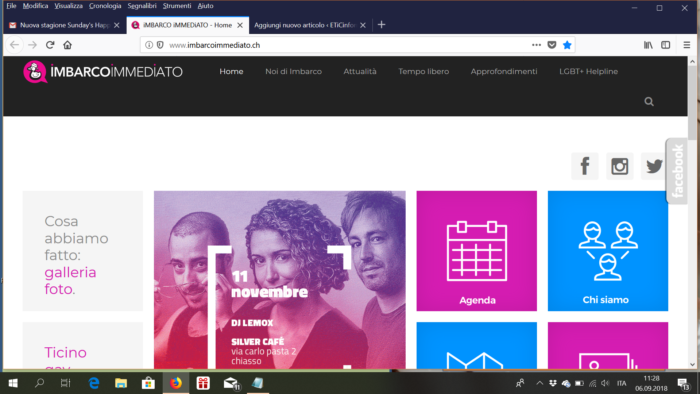The width and height of the screenshot is (700, 394).
Task: Reload the current page
Action: [50, 45]
